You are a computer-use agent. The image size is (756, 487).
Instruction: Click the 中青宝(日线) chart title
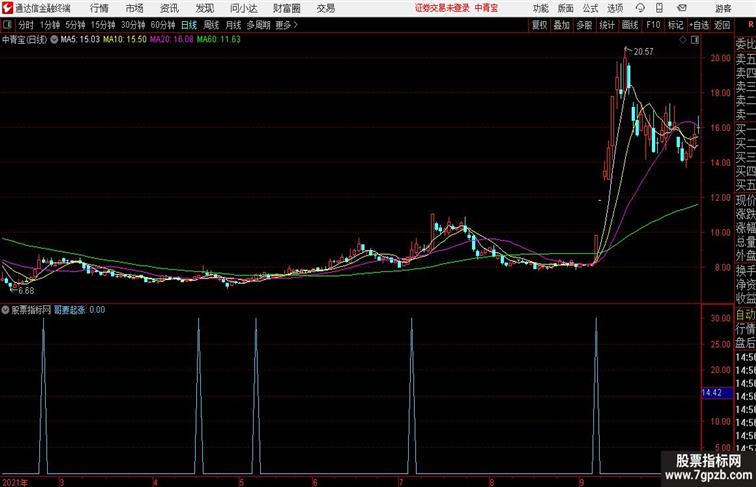click(x=25, y=40)
